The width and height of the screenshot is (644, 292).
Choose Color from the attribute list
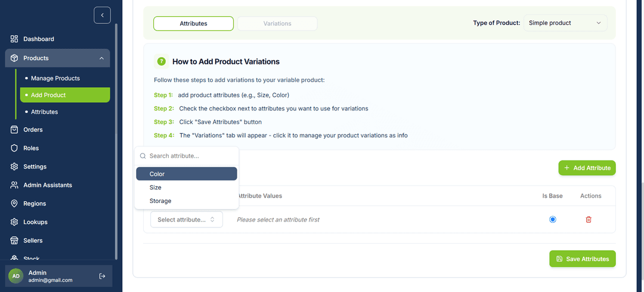[187, 174]
